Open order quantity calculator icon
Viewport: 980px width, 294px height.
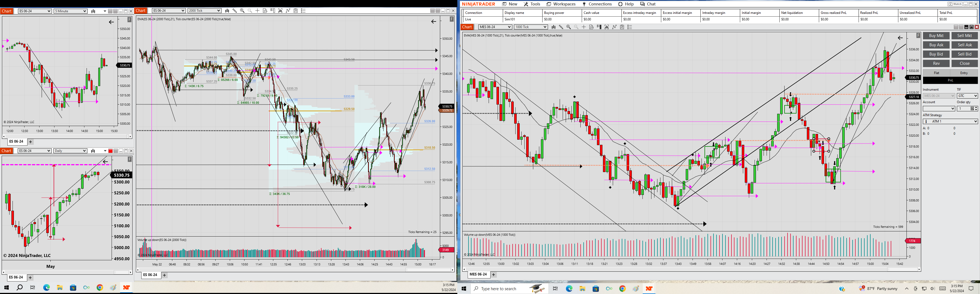pyautogui.click(x=972, y=109)
